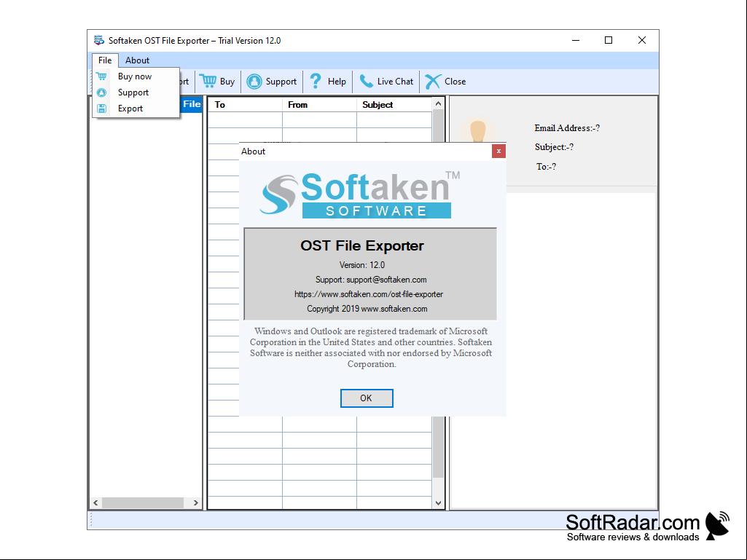Click the Live Chat phone toolbar icon
Screen dimensions: 747x560
click(366, 82)
